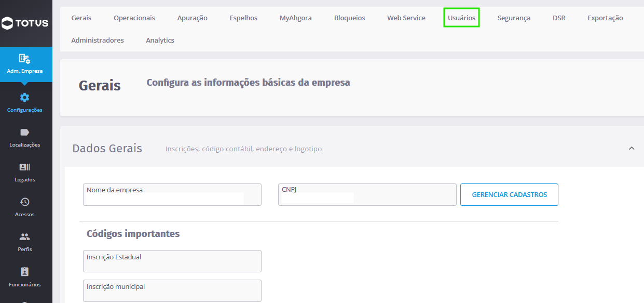Screen dimensions: 644x303
Task: Open Funcionários sidebar item
Action: [25, 277]
